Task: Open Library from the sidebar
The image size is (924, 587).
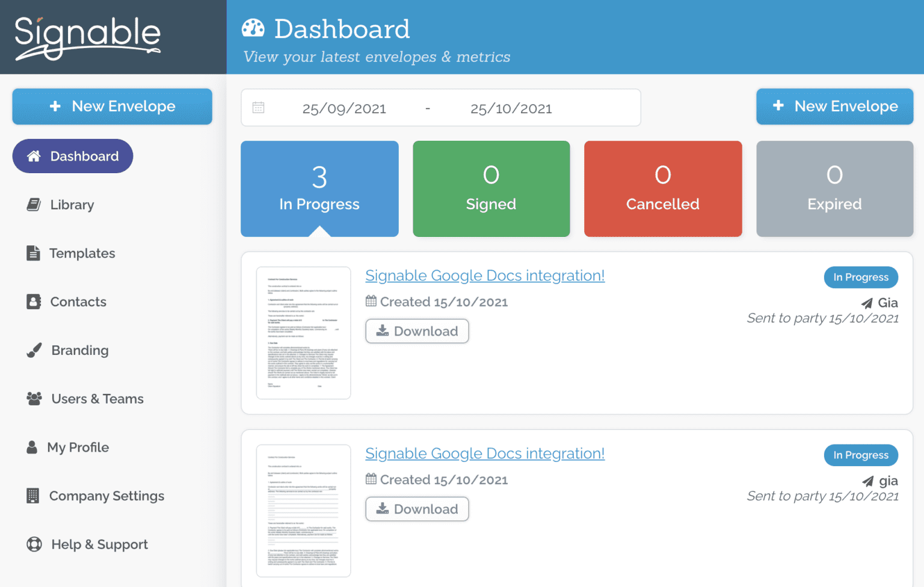Action: pyautogui.click(x=72, y=205)
